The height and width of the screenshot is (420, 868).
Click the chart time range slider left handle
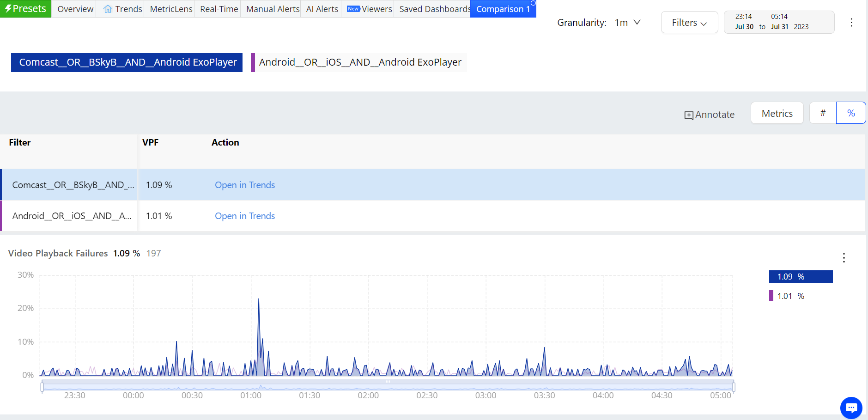click(x=42, y=387)
